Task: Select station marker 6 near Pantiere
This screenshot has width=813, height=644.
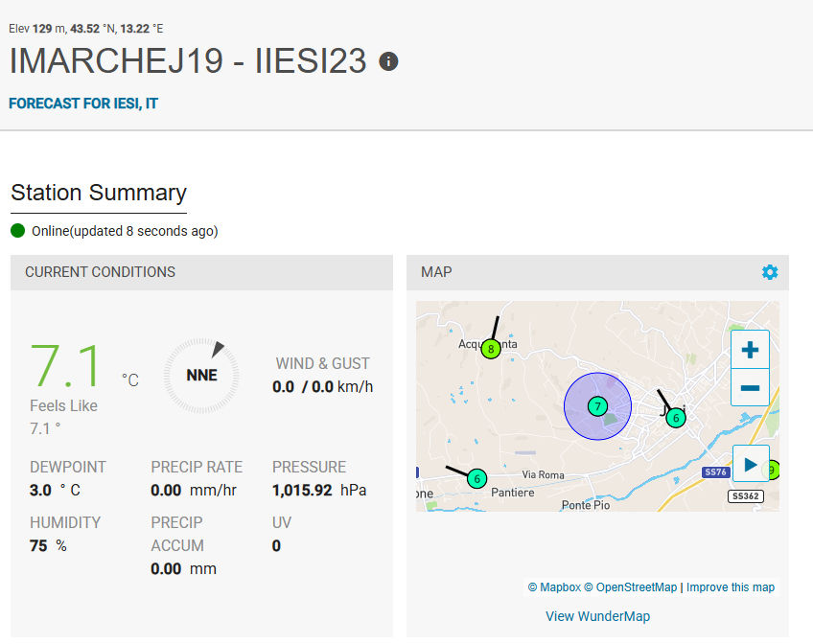Action: 476,477
